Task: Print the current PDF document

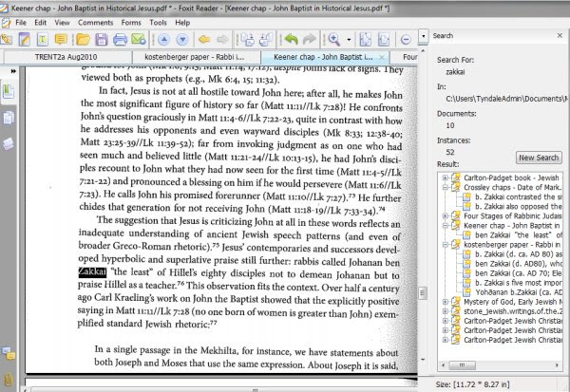Action: coord(120,39)
